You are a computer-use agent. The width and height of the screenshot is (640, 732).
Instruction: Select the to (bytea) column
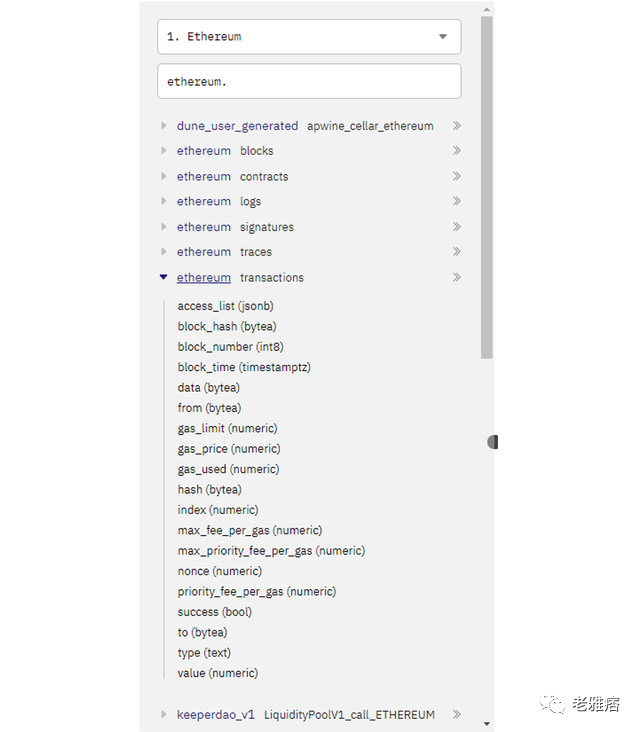click(202, 633)
